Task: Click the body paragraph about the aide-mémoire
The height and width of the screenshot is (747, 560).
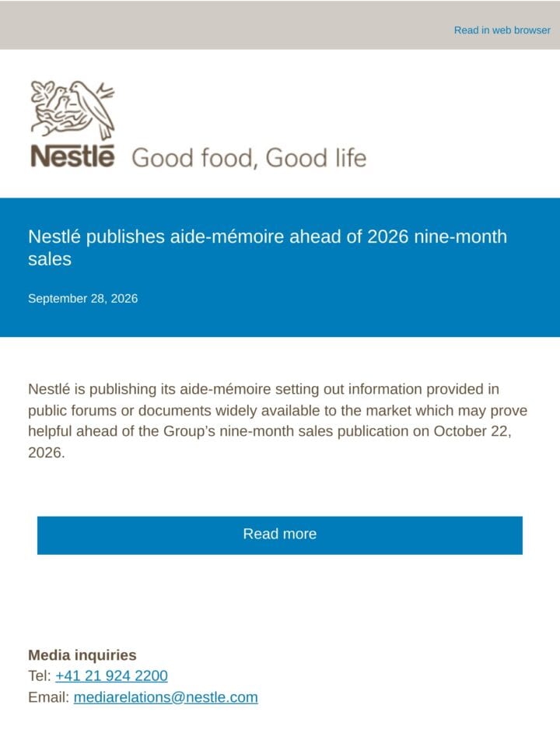Action: [278, 421]
